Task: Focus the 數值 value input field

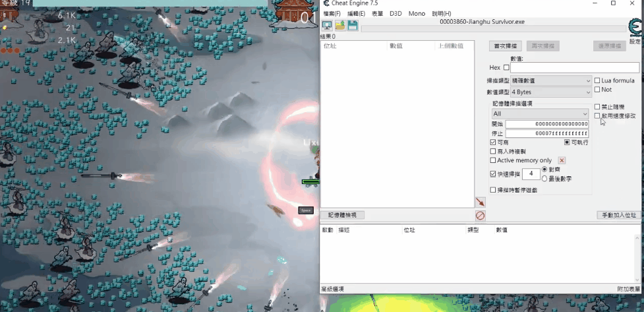Action: (x=575, y=67)
